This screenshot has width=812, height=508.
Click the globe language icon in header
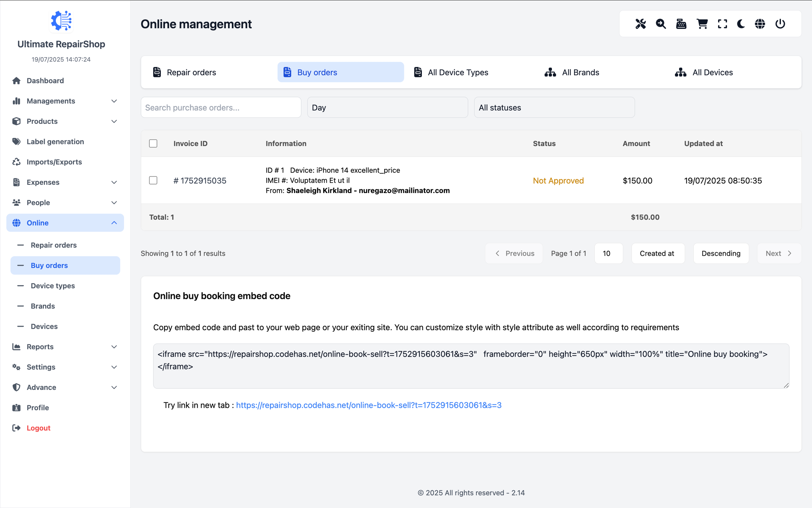760,24
